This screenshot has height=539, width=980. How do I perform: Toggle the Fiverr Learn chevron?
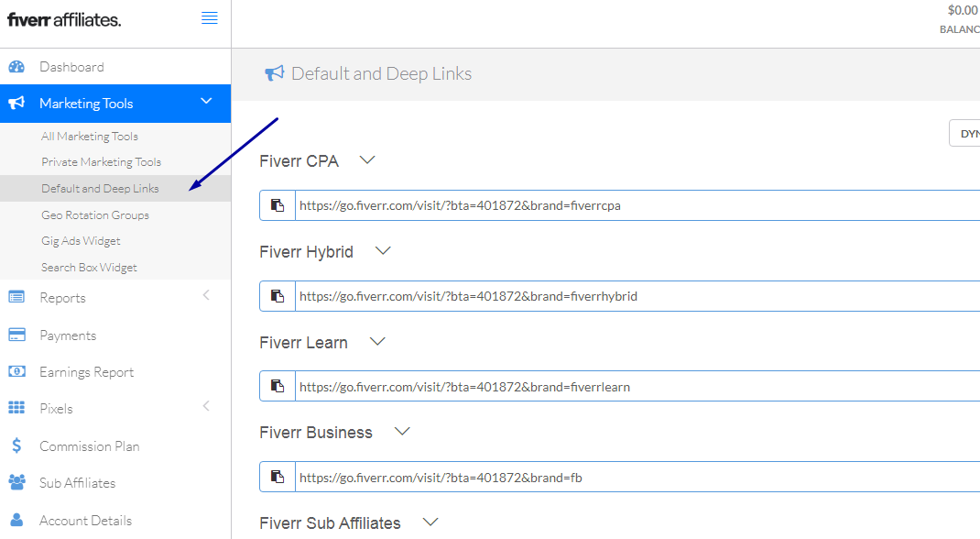tap(377, 342)
